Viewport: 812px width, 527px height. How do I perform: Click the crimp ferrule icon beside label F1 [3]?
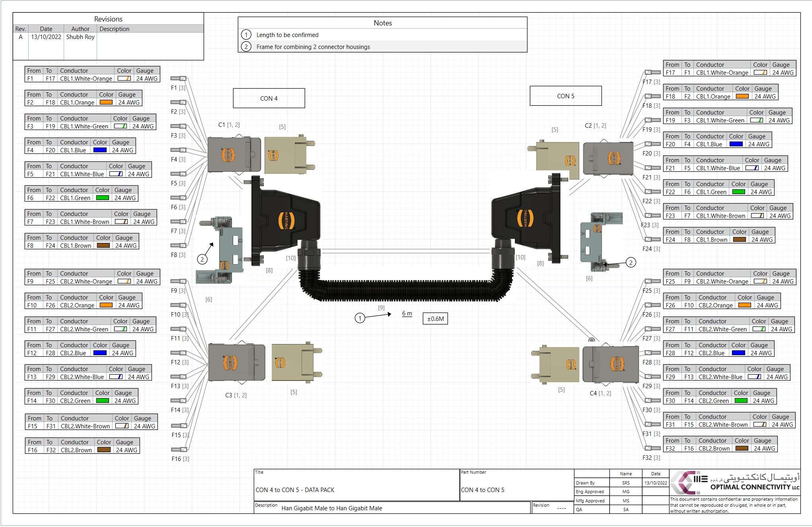tap(178, 78)
